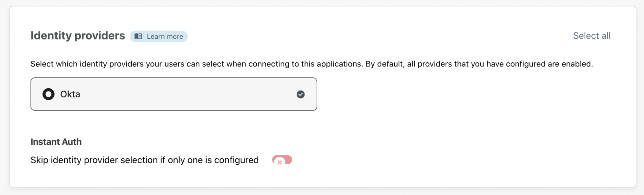Click the open-book glyph next to Identity providers
The height and width of the screenshot is (195, 644).
point(138,36)
